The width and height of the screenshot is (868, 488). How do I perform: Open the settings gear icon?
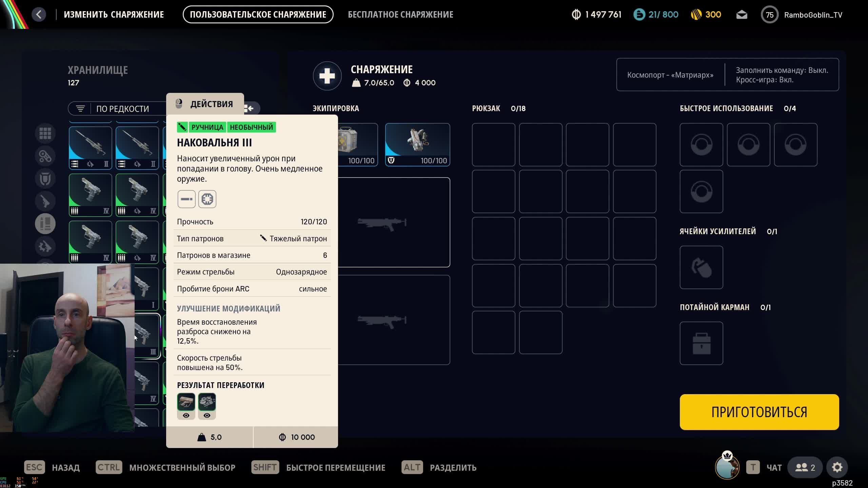pos(837,467)
